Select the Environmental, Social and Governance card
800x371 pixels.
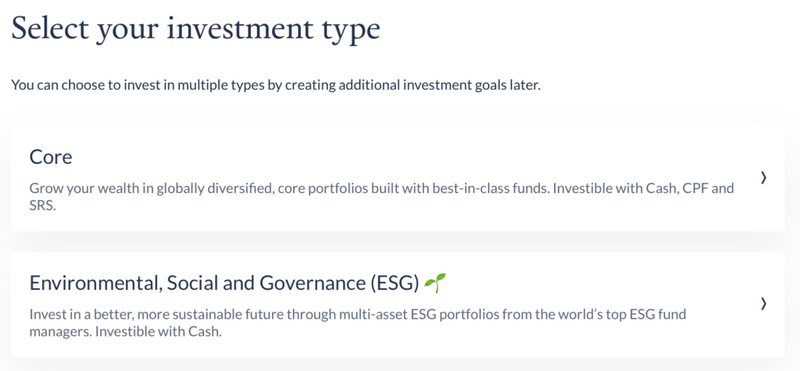(397, 304)
